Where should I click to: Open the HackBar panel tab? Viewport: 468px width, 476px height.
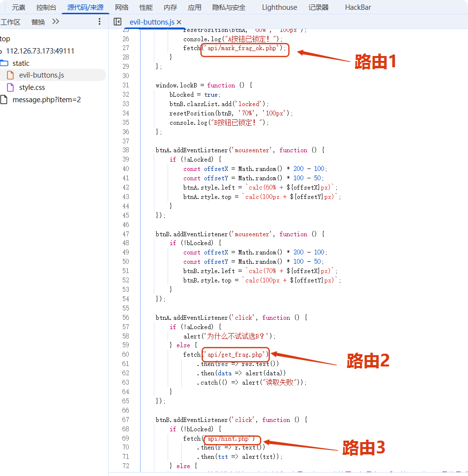pyautogui.click(x=358, y=7)
